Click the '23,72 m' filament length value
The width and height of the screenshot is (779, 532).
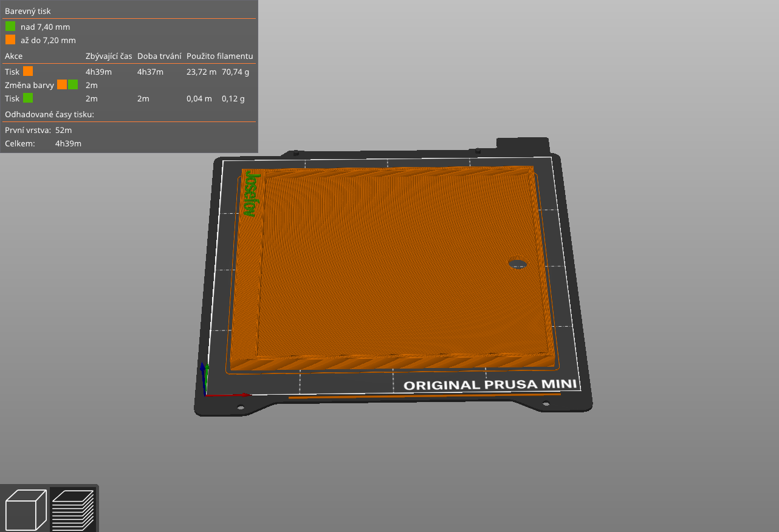[201, 72]
